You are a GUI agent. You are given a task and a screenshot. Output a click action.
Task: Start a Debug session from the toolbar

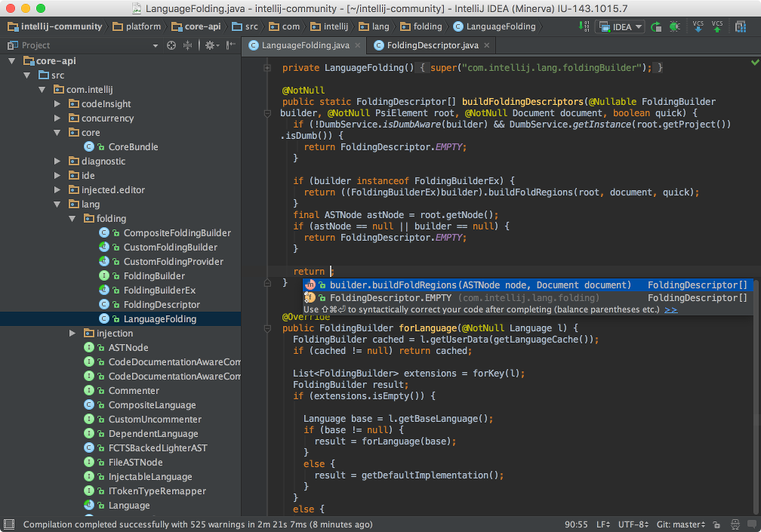coord(673,26)
